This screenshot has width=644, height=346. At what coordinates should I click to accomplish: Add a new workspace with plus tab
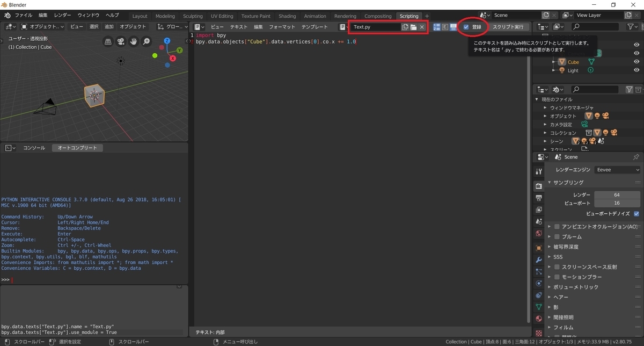[x=427, y=16]
